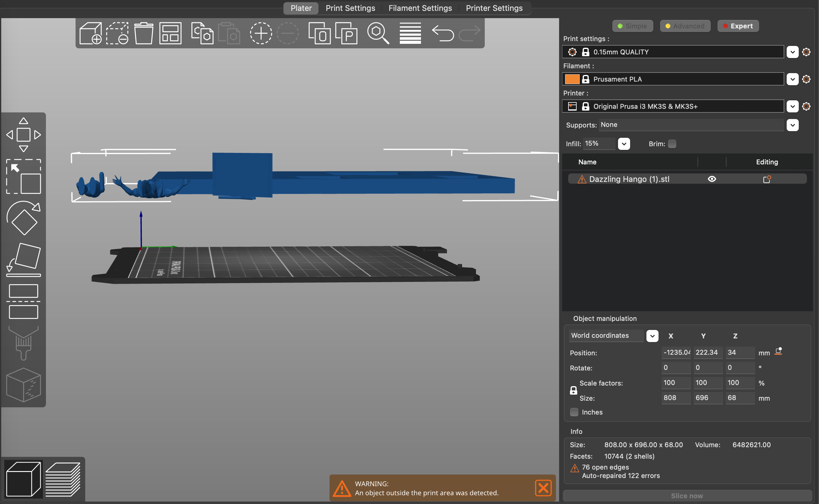Image resolution: width=819 pixels, height=504 pixels.
Task: Open the World coordinates dropdown
Action: [x=652, y=336]
